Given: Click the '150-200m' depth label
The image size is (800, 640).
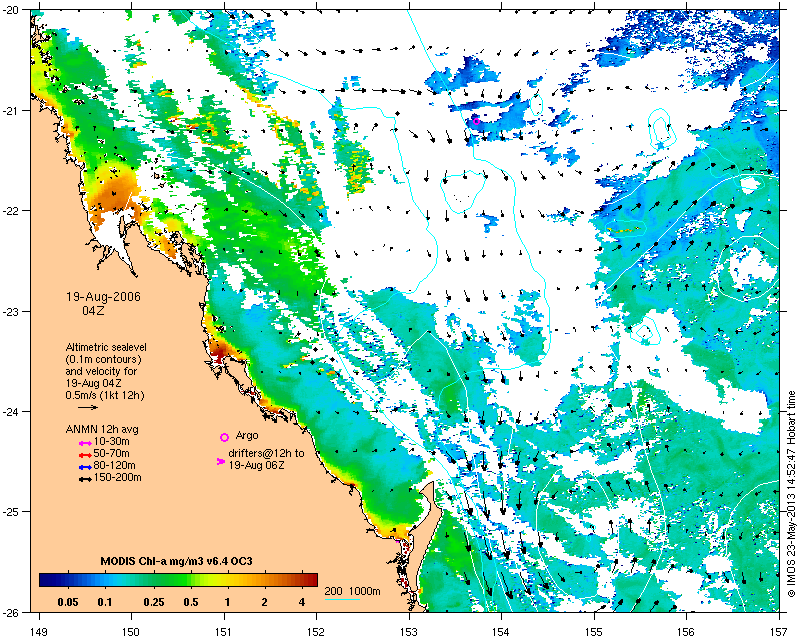Looking at the screenshot, I should tap(117, 478).
